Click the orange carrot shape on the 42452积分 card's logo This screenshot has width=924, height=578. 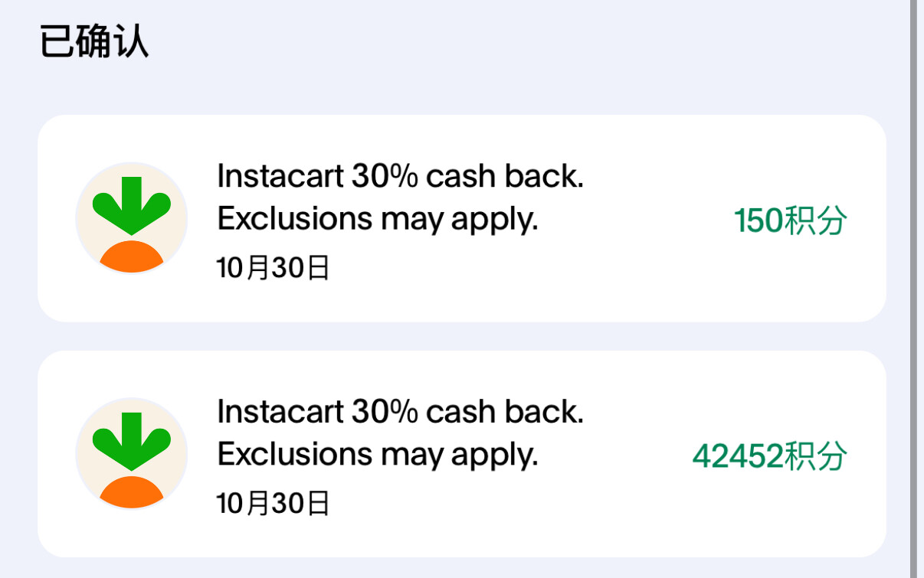pyautogui.click(x=132, y=493)
